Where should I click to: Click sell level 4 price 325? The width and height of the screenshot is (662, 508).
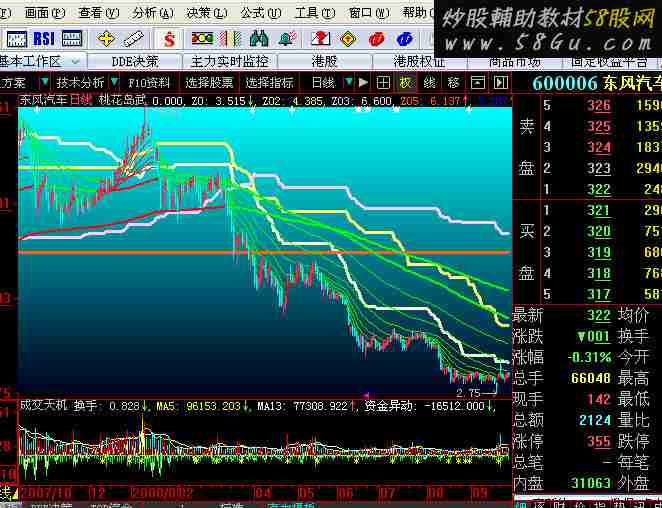[x=599, y=126]
